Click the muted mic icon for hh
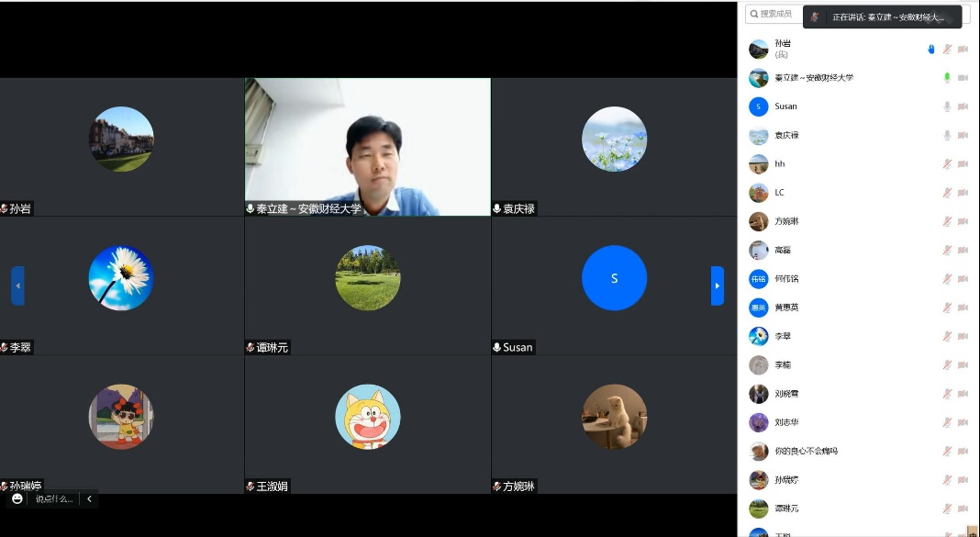980x537 pixels. click(x=947, y=164)
